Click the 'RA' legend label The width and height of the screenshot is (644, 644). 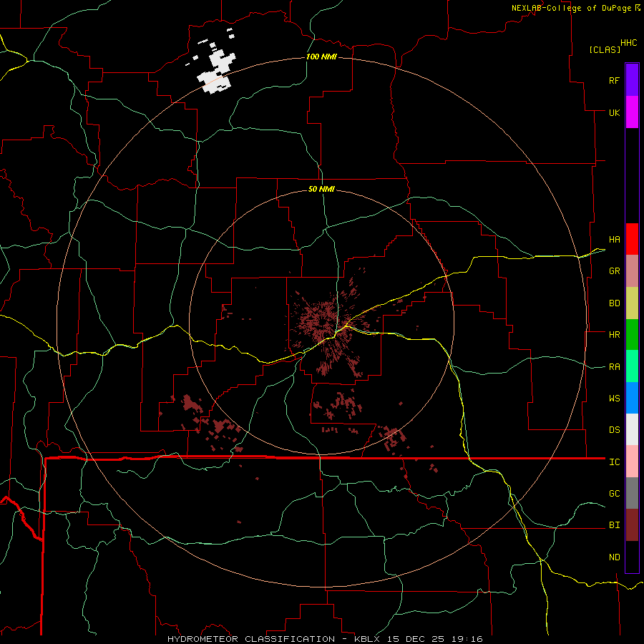[x=614, y=367]
